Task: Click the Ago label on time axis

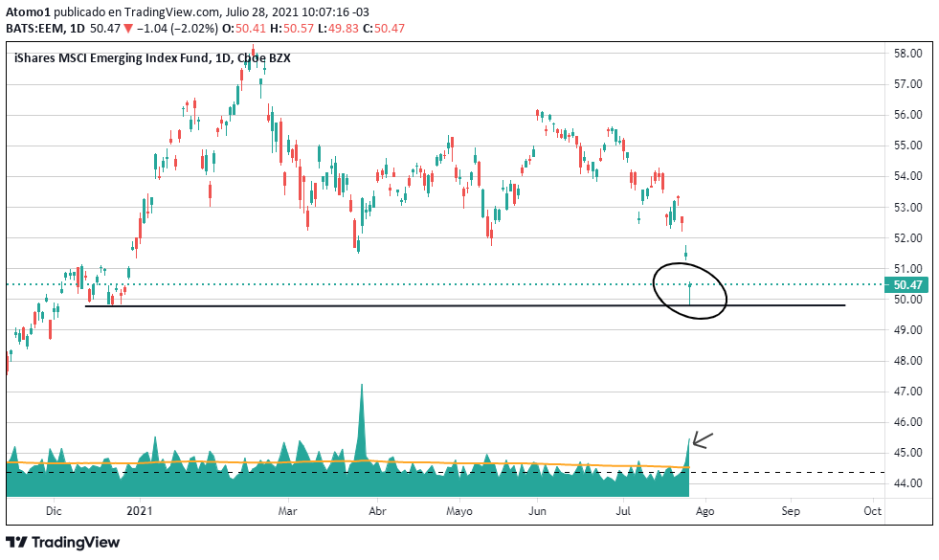Action: [x=705, y=511]
